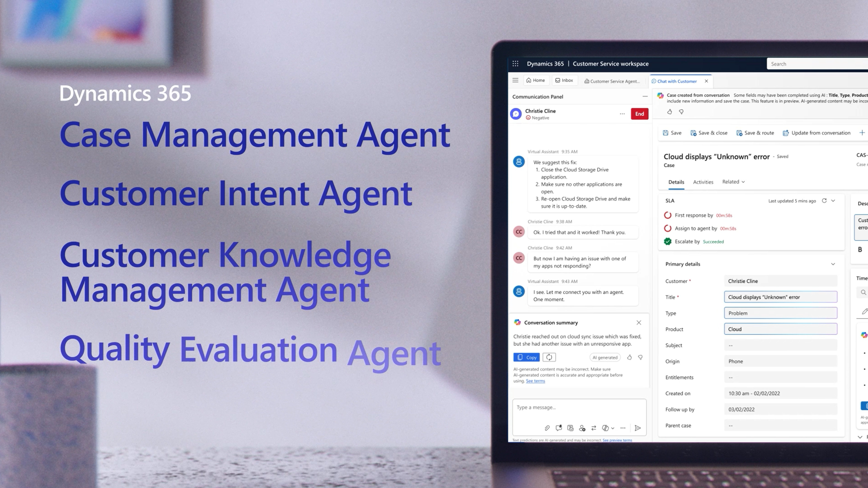The height and width of the screenshot is (488, 868).
Task: Regenerate the conversation summary
Action: click(549, 357)
